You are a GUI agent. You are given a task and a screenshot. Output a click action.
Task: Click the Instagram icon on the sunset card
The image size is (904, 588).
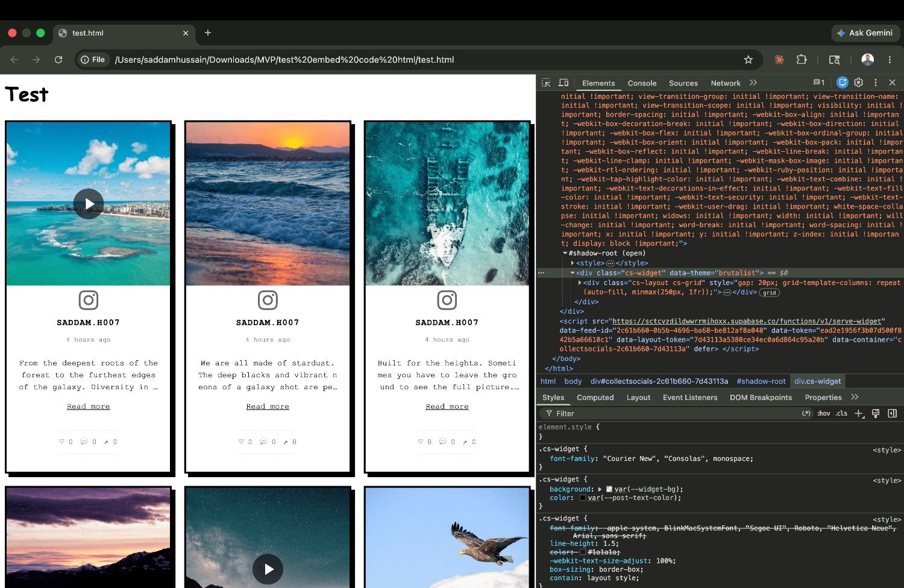pyautogui.click(x=268, y=300)
